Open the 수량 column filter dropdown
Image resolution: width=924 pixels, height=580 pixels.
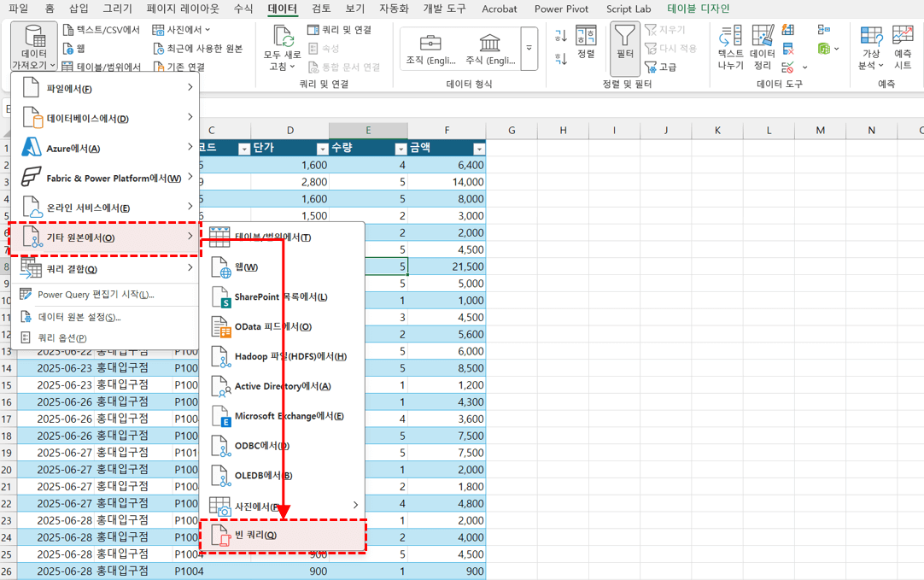(401, 149)
